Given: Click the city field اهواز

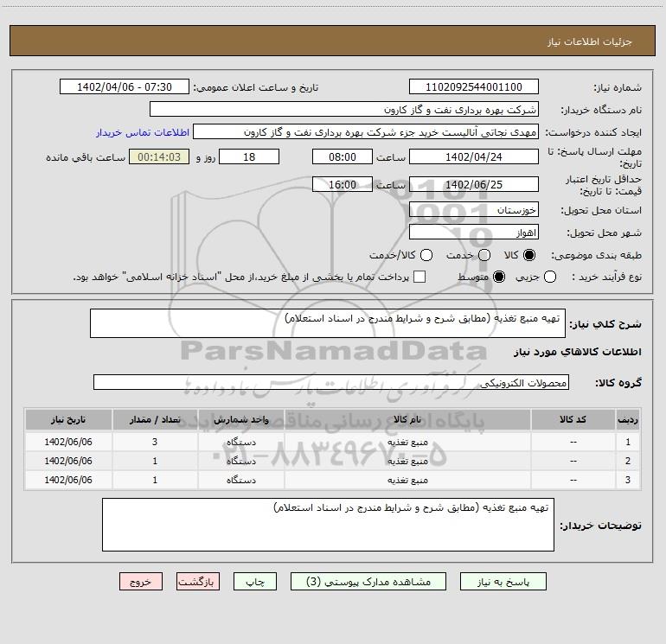Looking at the screenshot, I should [x=474, y=232].
